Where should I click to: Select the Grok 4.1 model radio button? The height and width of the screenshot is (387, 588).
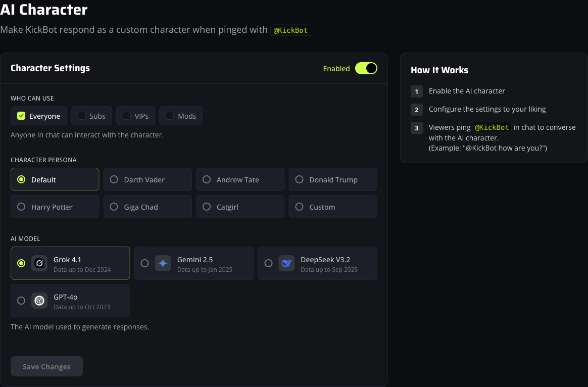[21, 263]
